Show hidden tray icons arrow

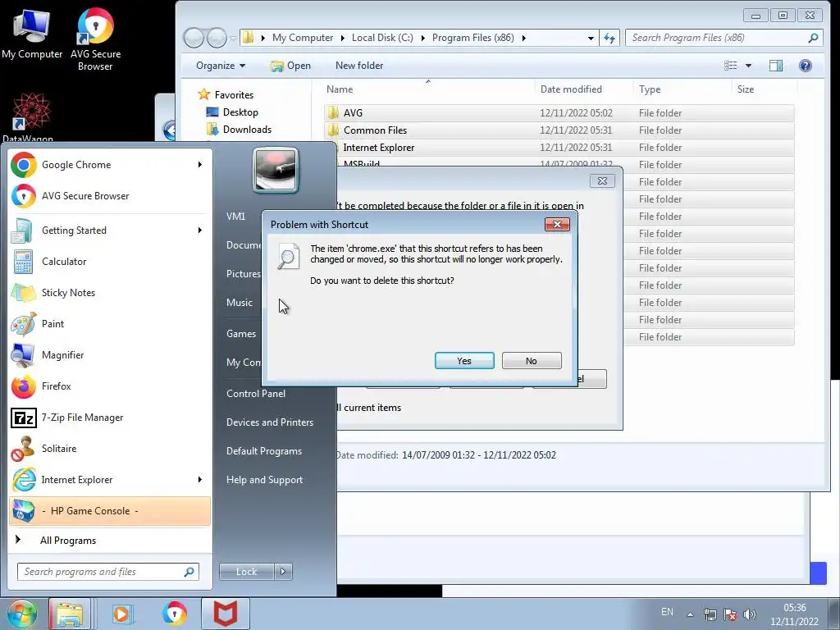click(x=691, y=614)
